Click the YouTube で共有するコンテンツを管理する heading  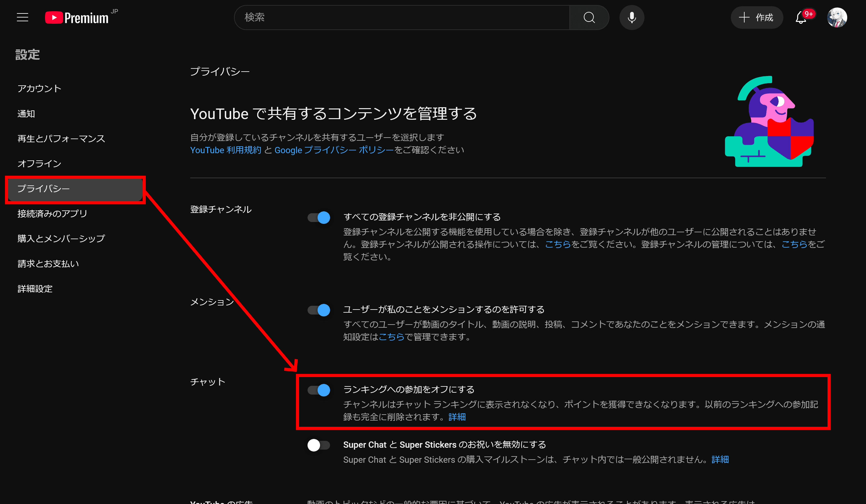(333, 113)
